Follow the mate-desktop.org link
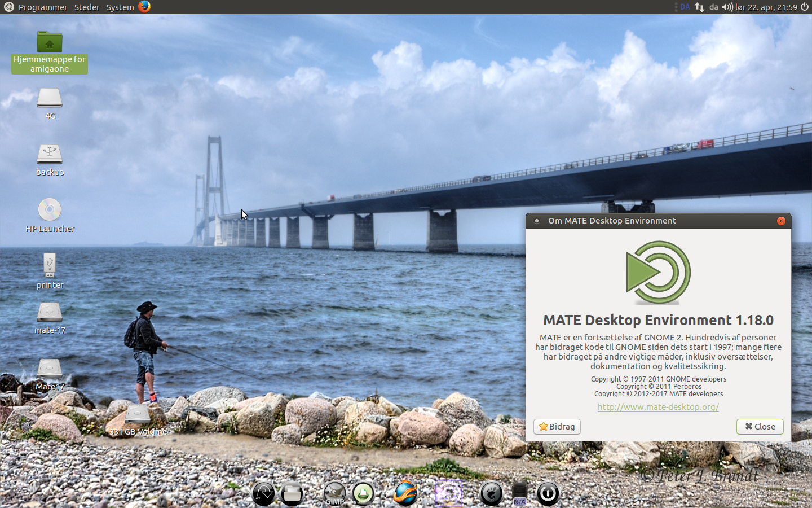The image size is (812, 508). [x=658, y=407]
